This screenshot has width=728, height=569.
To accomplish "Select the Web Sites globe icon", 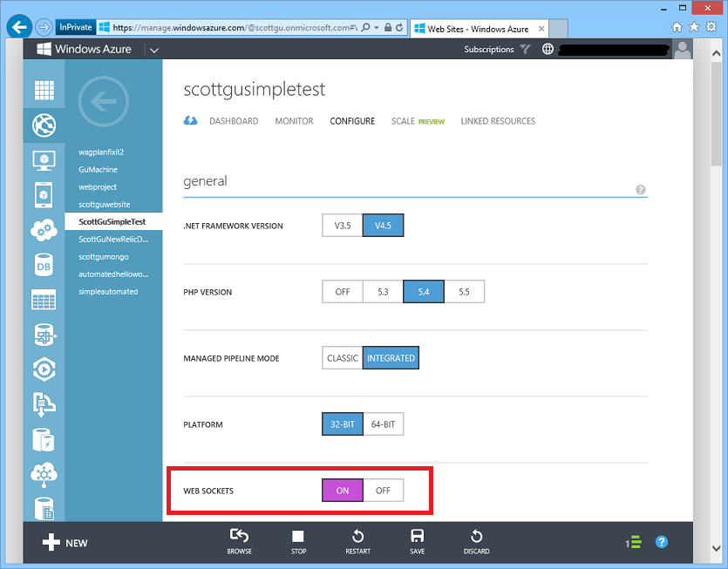I will point(44,125).
